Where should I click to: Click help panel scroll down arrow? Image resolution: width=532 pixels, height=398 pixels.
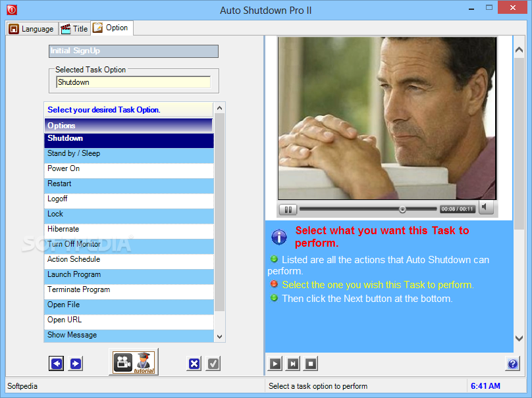pyautogui.click(x=519, y=338)
